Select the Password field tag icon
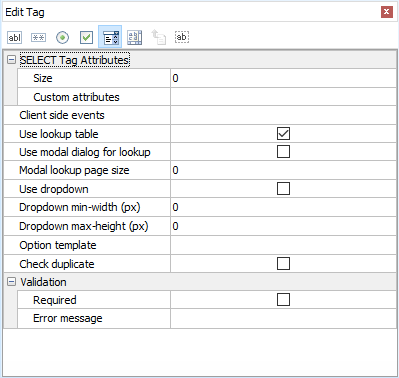The width and height of the screenshot is (399, 378). click(x=38, y=37)
